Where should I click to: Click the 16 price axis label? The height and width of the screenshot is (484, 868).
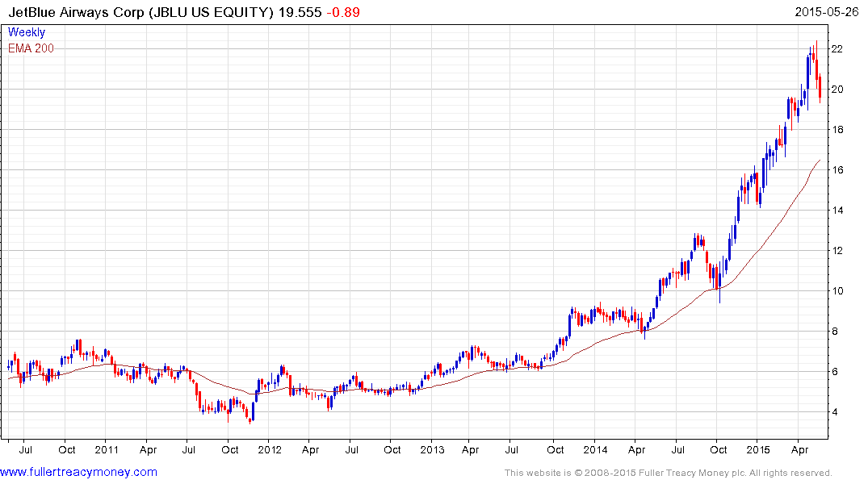coord(837,170)
